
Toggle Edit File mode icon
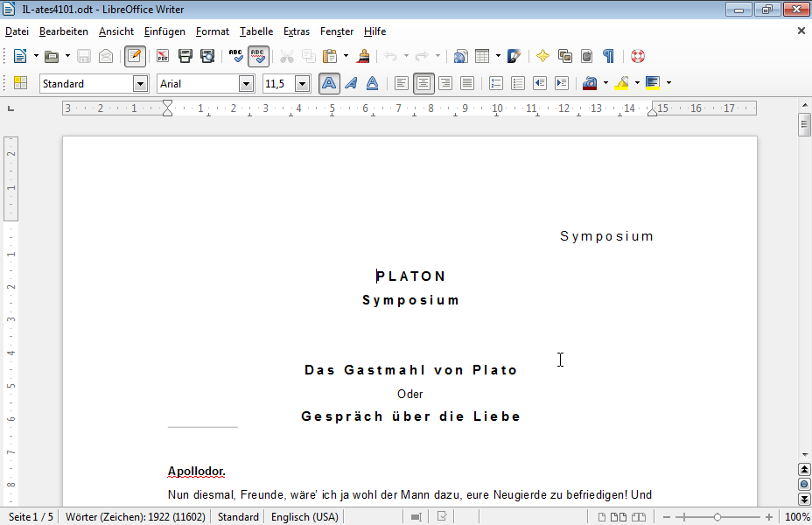[135, 56]
